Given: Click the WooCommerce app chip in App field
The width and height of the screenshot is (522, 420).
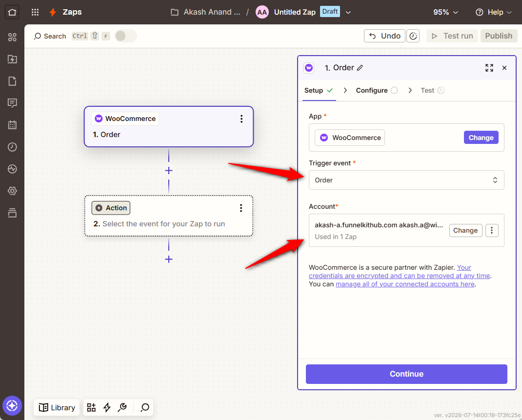Looking at the screenshot, I should point(350,138).
